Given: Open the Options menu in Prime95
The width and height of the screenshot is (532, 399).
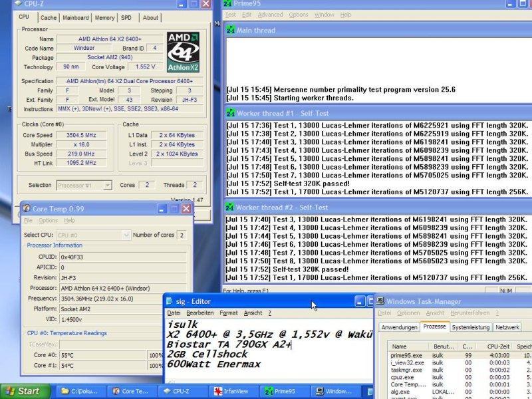Looking at the screenshot, I should coord(299,15).
